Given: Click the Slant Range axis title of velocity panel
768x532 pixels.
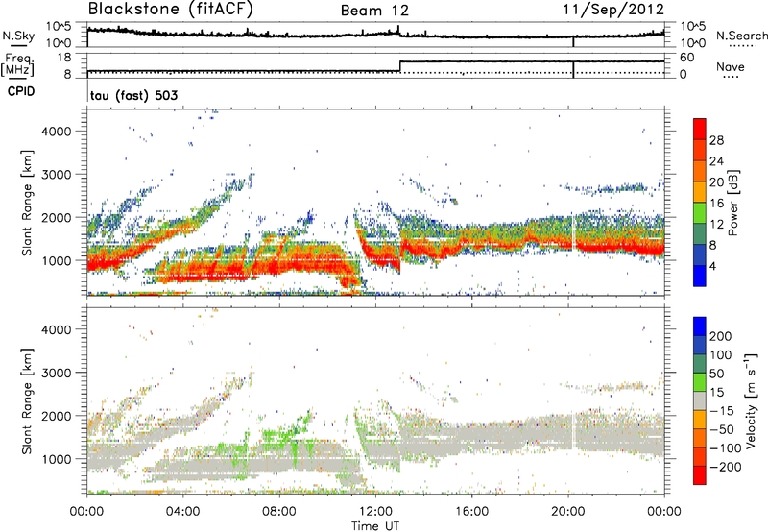Looking at the screenshot, I should (x=27, y=401).
